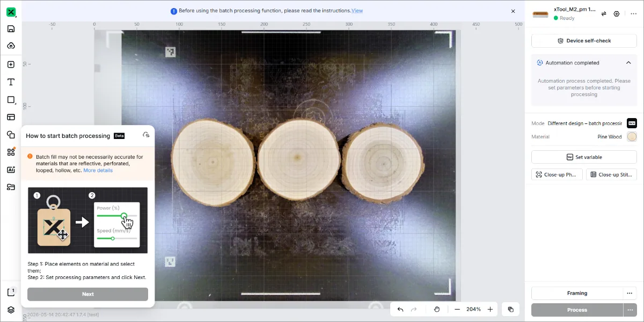This screenshot has width=644, height=322.
Task: Click the Set variable button
Action: tap(584, 157)
